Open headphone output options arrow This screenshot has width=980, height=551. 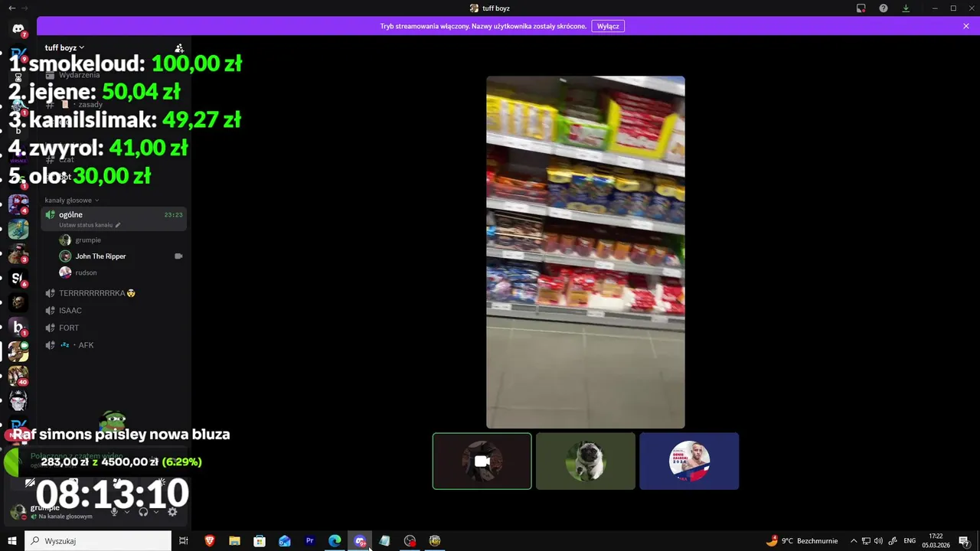pyautogui.click(x=156, y=511)
